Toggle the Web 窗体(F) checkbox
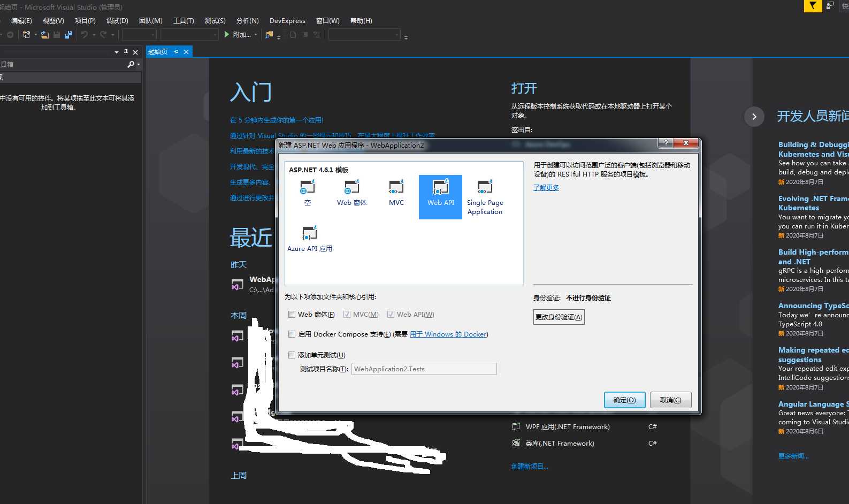Screen dimensions: 849x504 292,315
